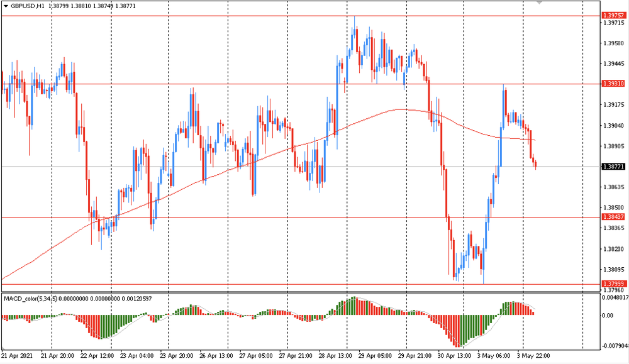This screenshot has height=364, width=629.
Task: Click the 23 Apr 20:00 time label
Action: (x=177, y=356)
